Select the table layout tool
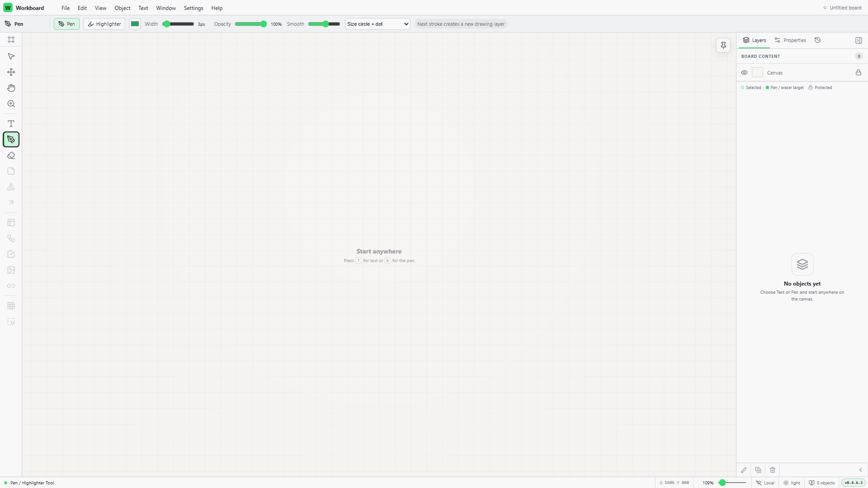The width and height of the screenshot is (868, 488). (11, 223)
